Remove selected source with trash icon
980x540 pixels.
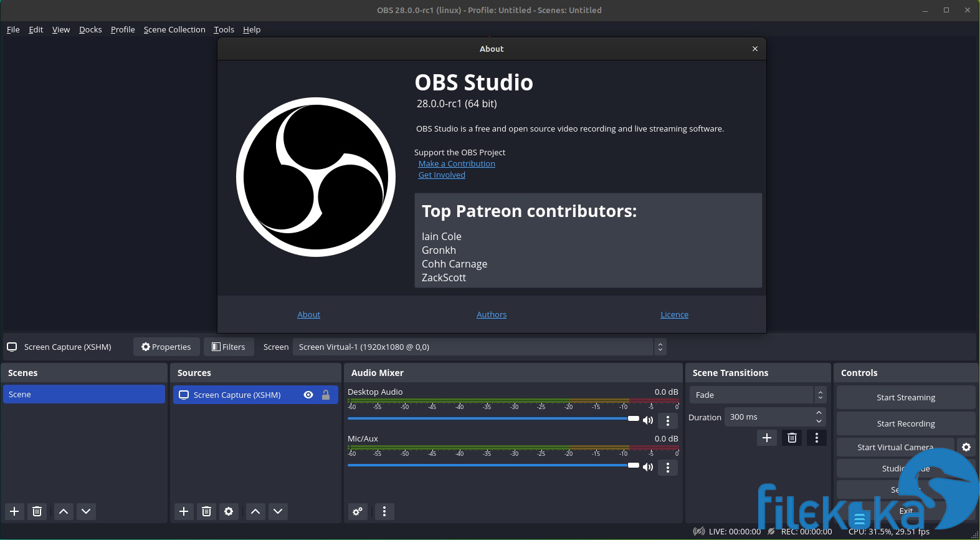206,511
